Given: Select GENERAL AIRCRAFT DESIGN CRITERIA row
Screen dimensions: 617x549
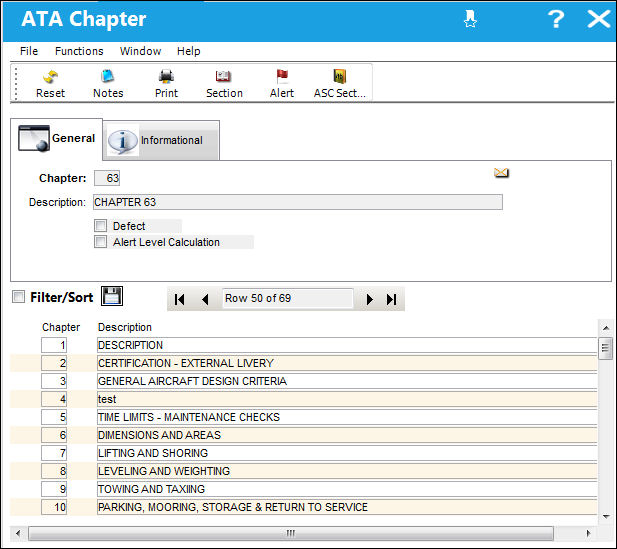Looking at the screenshot, I should [x=347, y=381].
